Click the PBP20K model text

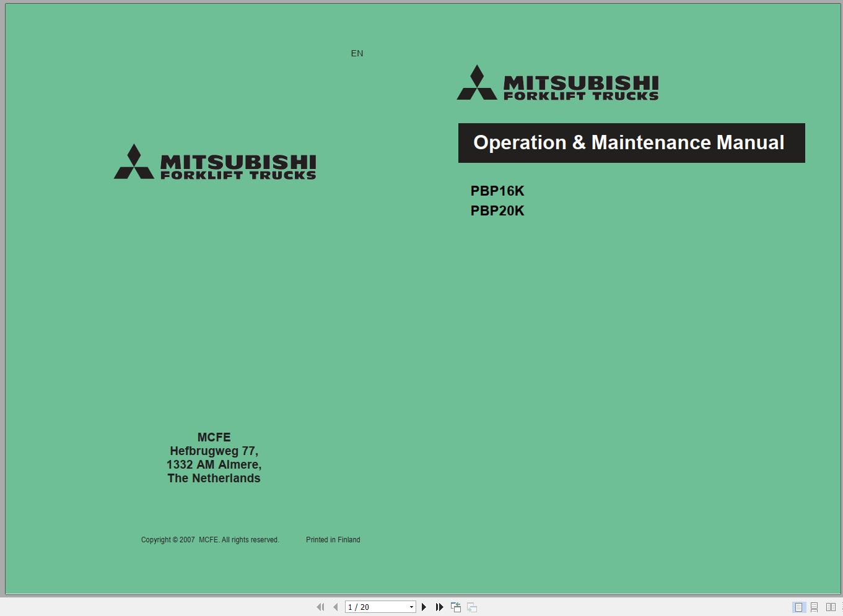(497, 211)
